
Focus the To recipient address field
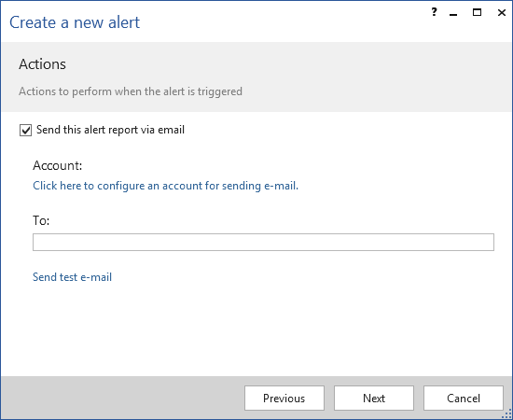[263, 243]
